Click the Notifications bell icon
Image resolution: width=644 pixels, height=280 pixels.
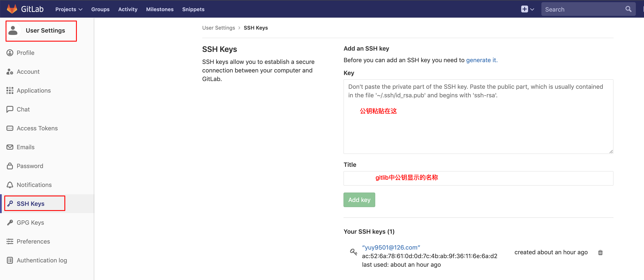(x=10, y=185)
